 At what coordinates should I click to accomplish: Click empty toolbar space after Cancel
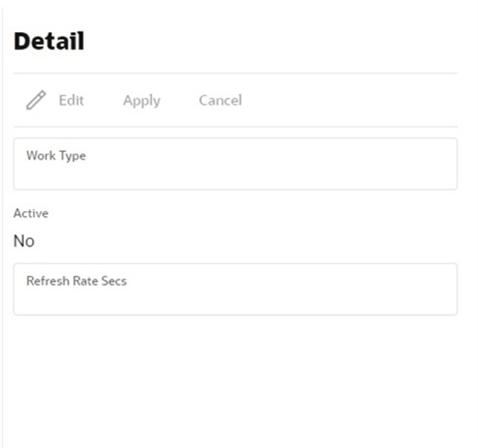coord(351,100)
